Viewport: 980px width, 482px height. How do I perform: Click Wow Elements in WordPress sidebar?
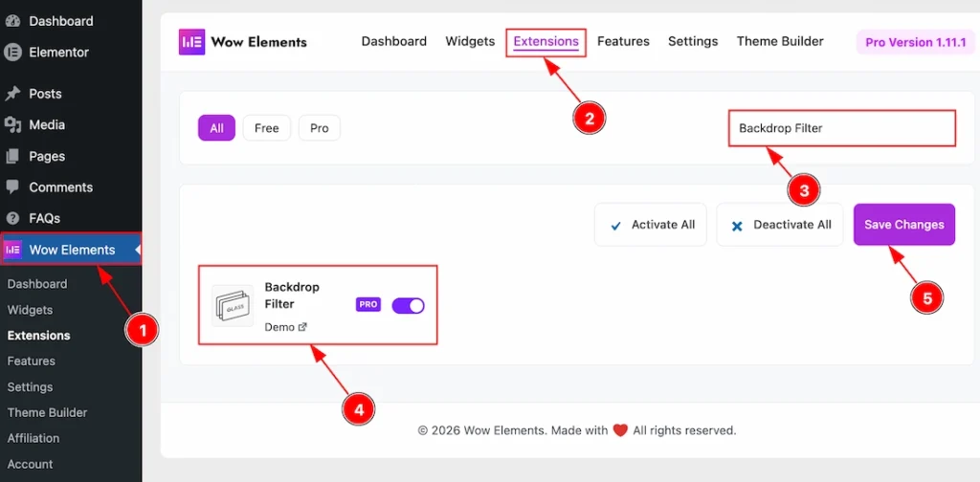(71, 250)
